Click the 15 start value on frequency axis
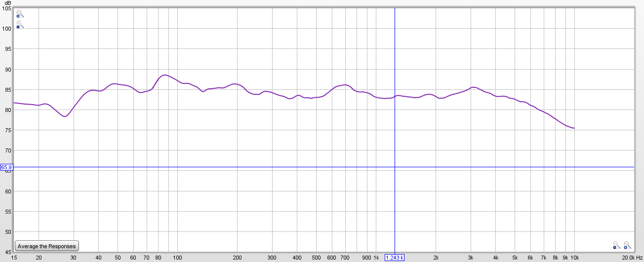Viewport: 644px width, 262px height. pyautogui.click(x=13, y=258)
